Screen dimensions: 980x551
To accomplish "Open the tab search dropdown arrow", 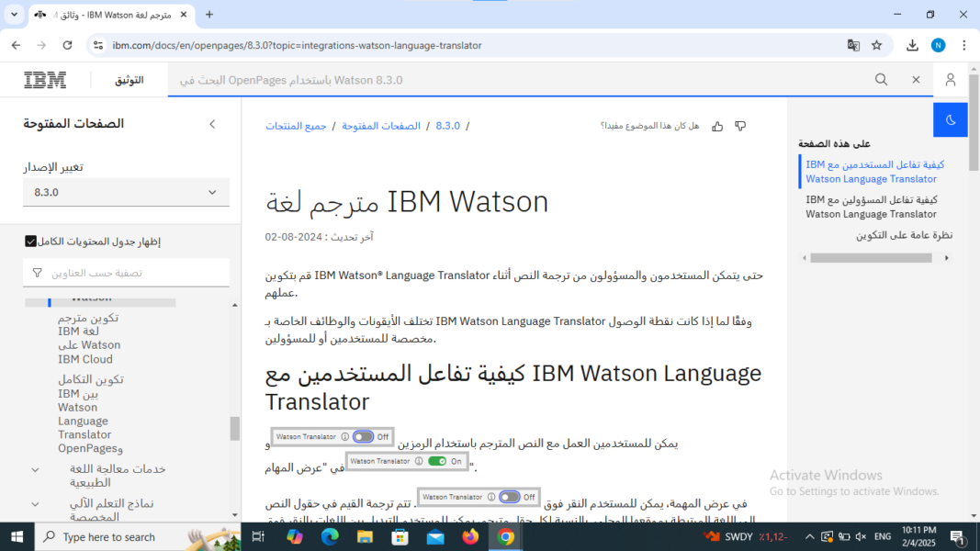I will (14, 15).
